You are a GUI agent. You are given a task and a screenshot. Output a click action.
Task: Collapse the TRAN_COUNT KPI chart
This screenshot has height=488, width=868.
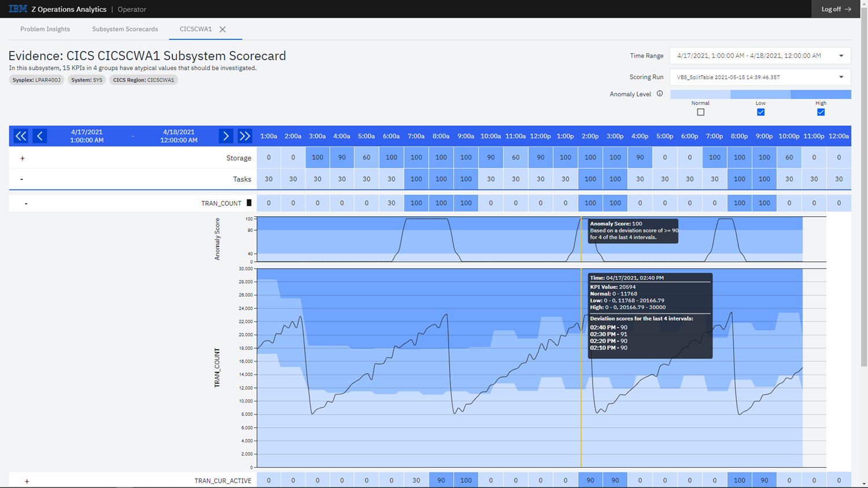point(26,204)
